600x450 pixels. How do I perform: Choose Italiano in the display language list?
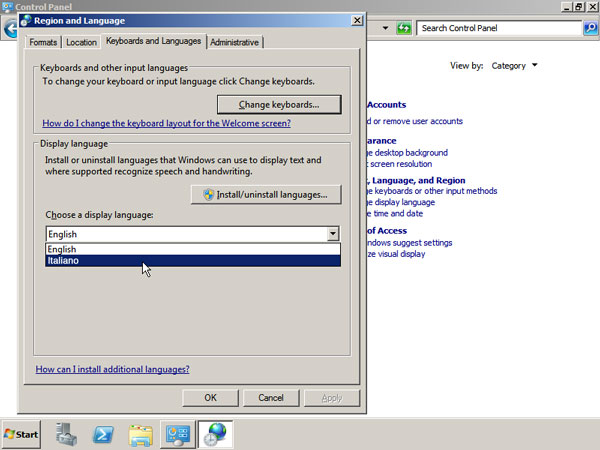click(x=193, y=261)
